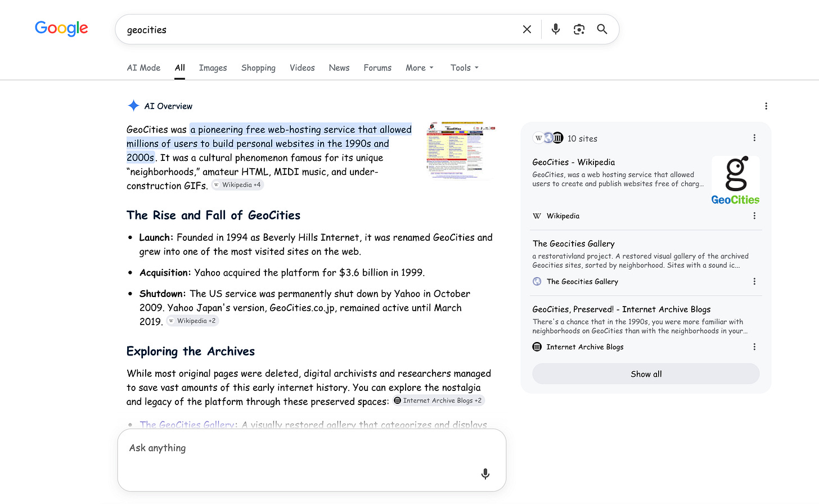Click the AI Overview sparkle icon
Viewport: 819px width, 504px height.
(133, 106)
